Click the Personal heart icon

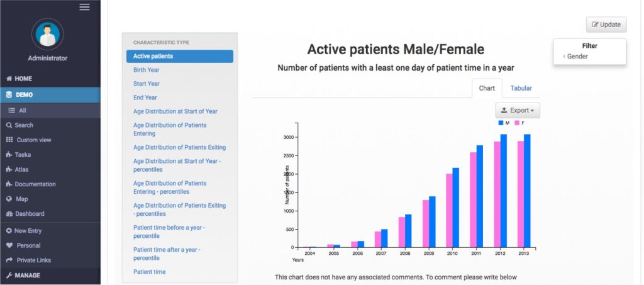tap(9, 245)
